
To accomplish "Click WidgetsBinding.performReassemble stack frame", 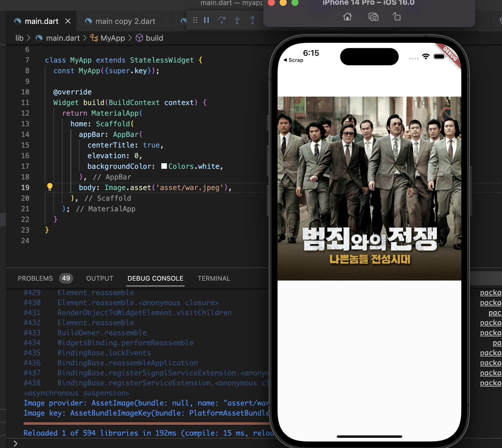I will [125, 343].
